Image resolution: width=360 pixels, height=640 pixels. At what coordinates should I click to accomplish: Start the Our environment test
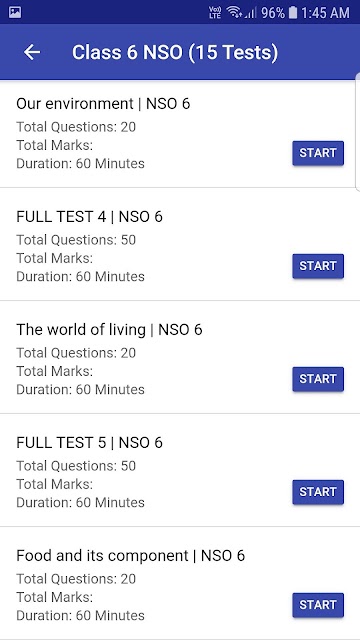click(318, 153)
